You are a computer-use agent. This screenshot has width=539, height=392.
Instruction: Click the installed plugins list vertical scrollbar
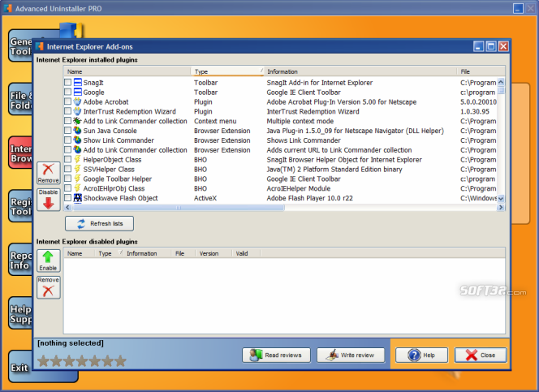pos(500,138)
